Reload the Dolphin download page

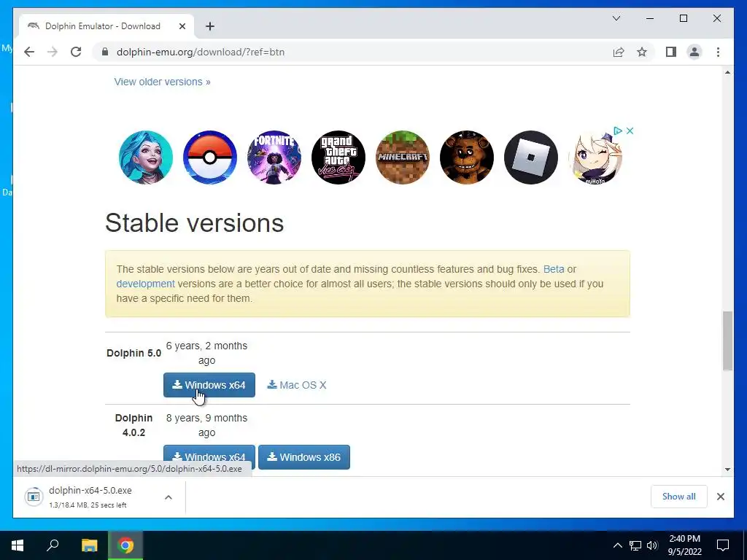[76, 52]
